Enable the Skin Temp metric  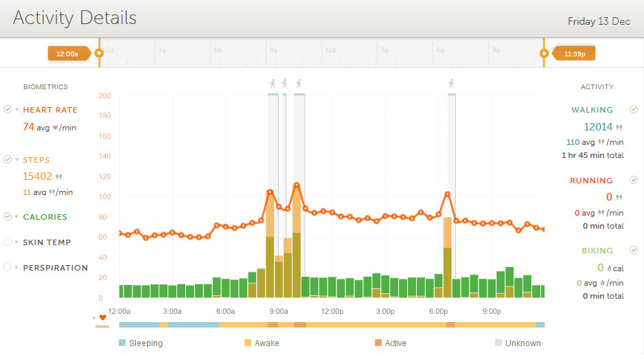(8, 242)
